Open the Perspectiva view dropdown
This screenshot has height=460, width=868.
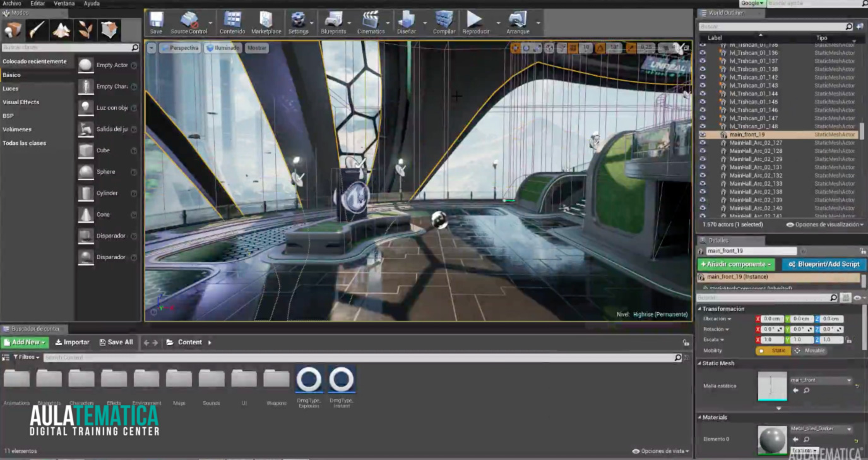coord(179,48)
